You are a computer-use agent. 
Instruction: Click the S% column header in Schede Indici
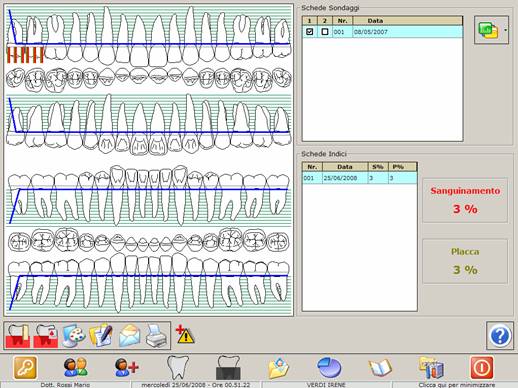point(378,167)
